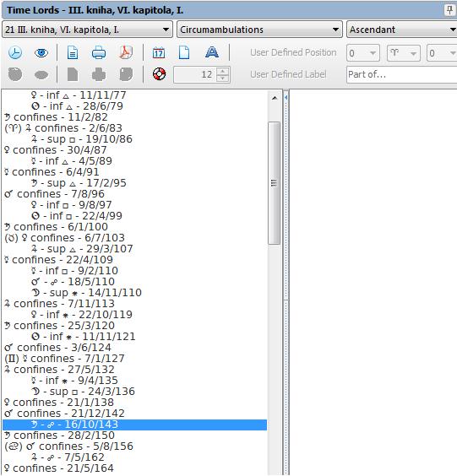This screenshot has height=476, width=457.
Task: Toggle the blue eye view icon
Action: [x=41, y=53]
